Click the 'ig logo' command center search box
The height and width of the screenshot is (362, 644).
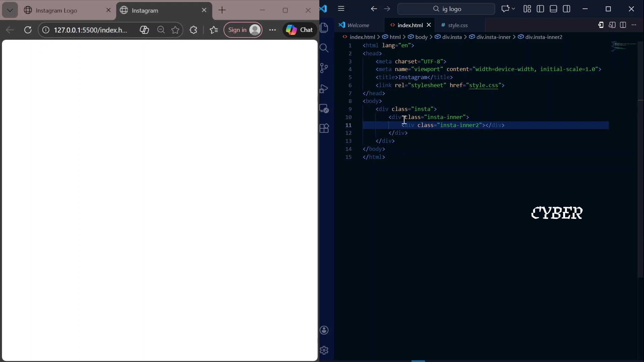pos(446,9)
